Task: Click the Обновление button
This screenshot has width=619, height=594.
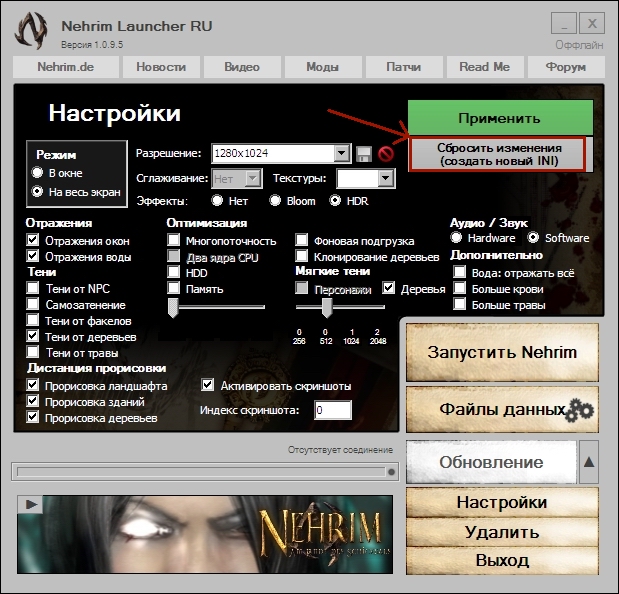Action: 491,462
